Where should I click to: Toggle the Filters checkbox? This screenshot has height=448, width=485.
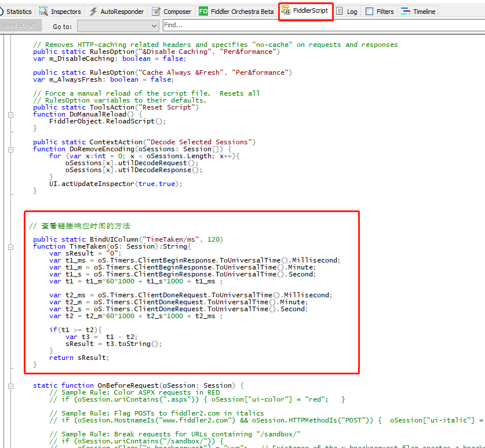point(369,12)
